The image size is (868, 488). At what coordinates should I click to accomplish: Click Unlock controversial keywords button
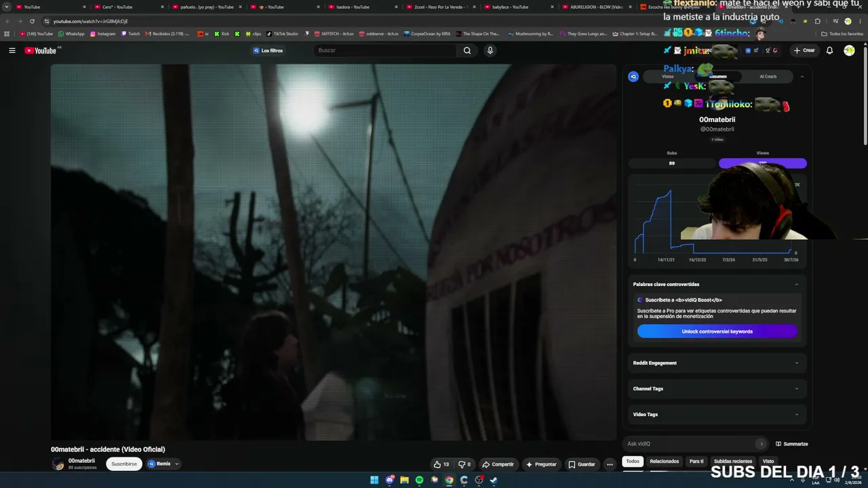coord(717,331)
